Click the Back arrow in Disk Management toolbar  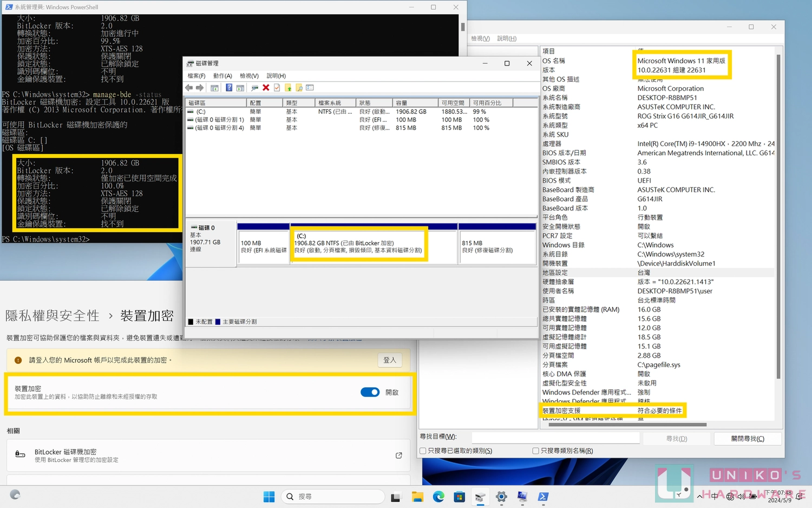pos(189,88)
